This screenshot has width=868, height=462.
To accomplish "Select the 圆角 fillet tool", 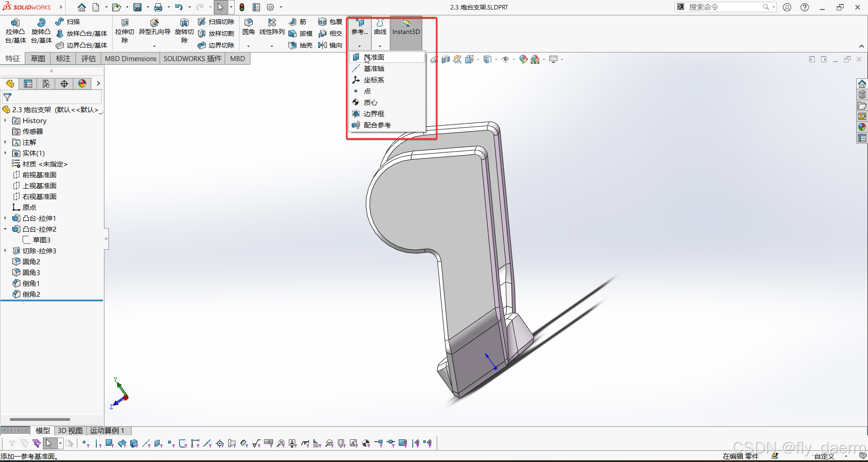I will point(249,27).
